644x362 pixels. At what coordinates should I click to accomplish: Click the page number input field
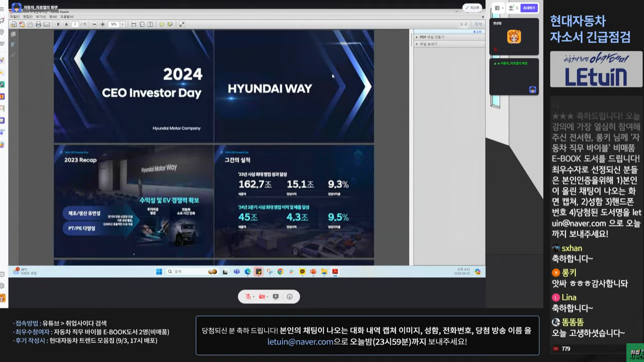(75, 25)
